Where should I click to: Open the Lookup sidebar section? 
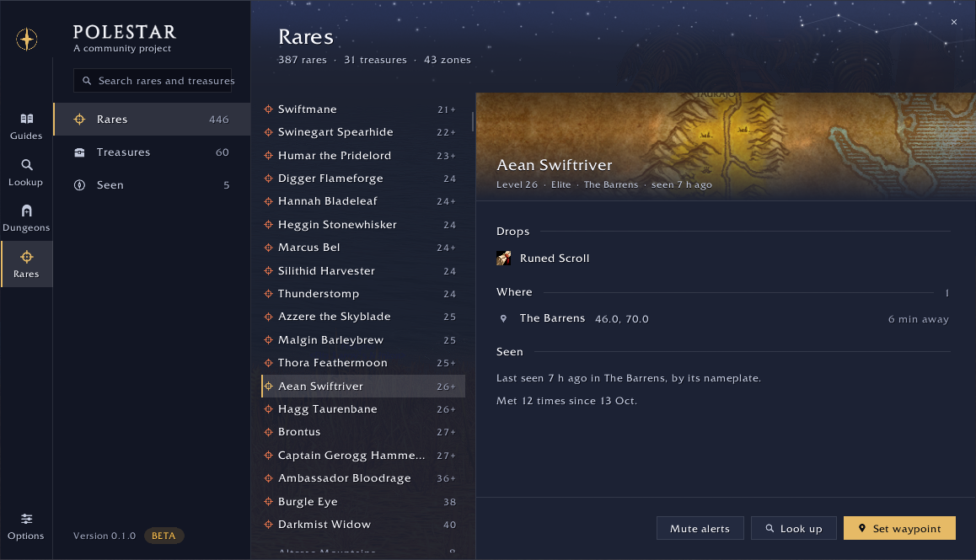pyautogui.click(x=26, y=173)
